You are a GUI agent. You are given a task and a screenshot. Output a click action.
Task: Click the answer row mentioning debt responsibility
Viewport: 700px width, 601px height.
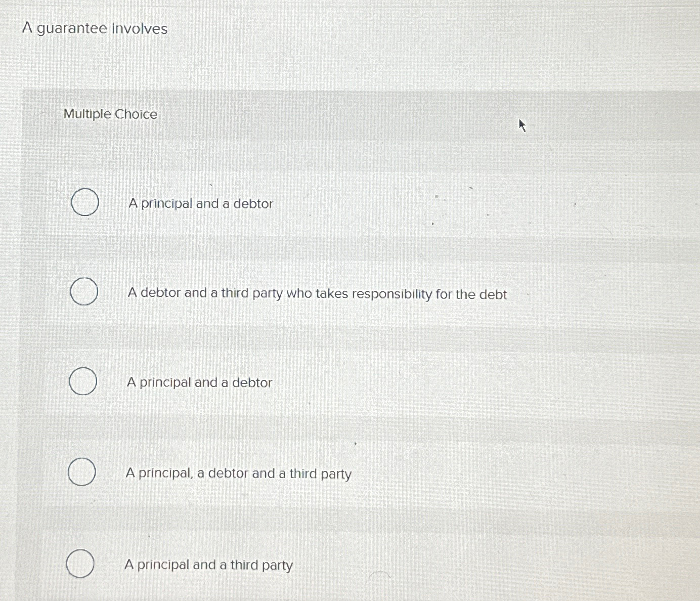(317, 294)
